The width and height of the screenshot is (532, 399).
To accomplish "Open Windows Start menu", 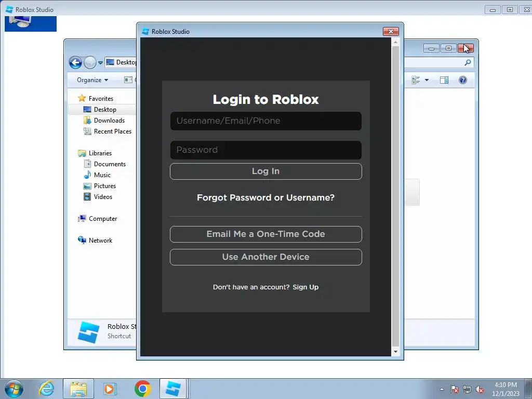I will coord(14,389).
